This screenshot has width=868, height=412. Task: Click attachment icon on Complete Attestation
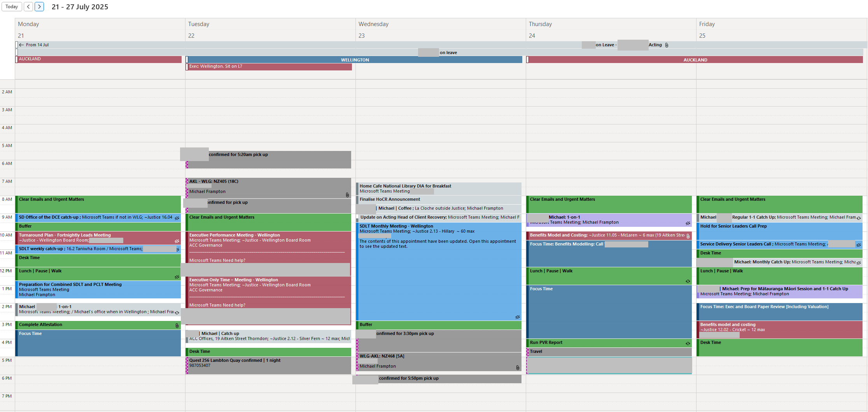coord(177,326)
